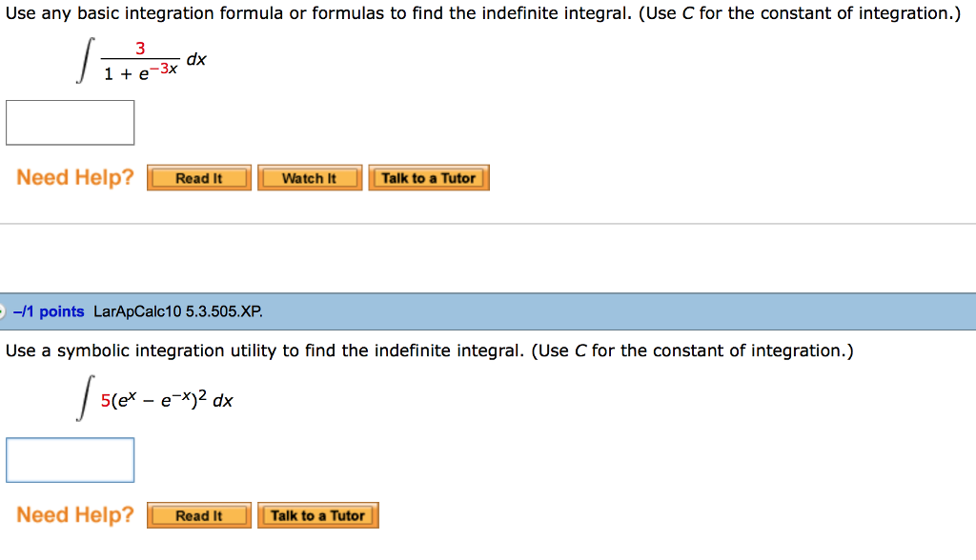Click Read It for the first integral problem
The height and width of the screenshot is (560, 976).
click(198, 177)
